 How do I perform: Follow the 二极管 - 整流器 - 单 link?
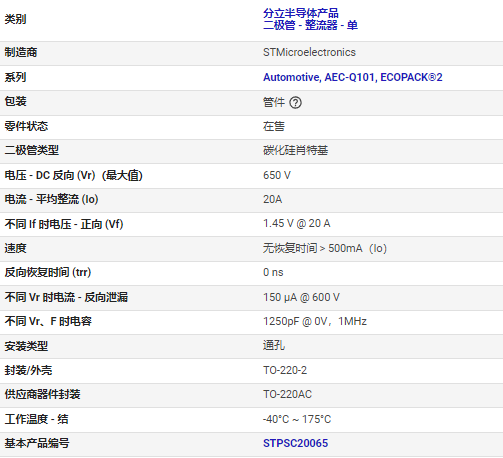point(310,25)
